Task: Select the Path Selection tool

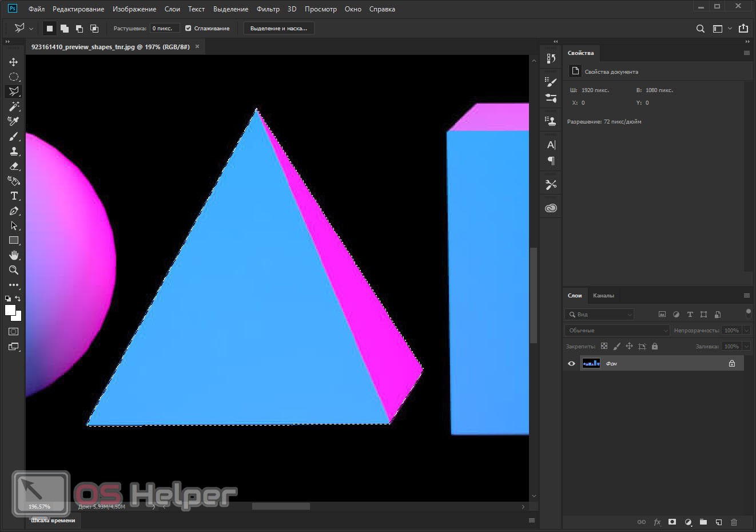Action: (14, 225)
